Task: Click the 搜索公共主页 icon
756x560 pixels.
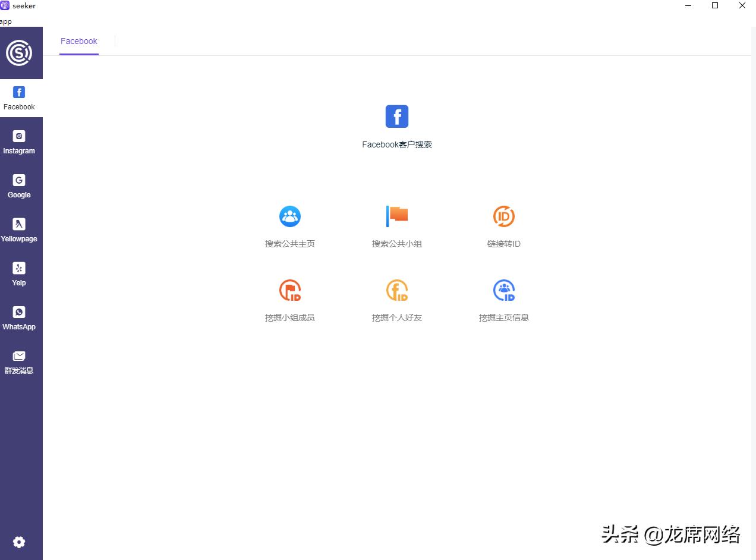Action: [290, 216]
